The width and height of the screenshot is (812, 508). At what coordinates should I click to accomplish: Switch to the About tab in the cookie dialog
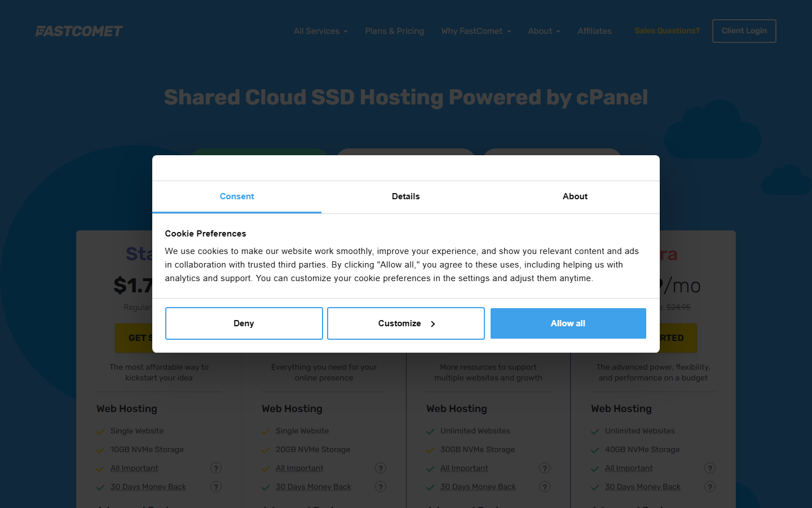point(575,196)
